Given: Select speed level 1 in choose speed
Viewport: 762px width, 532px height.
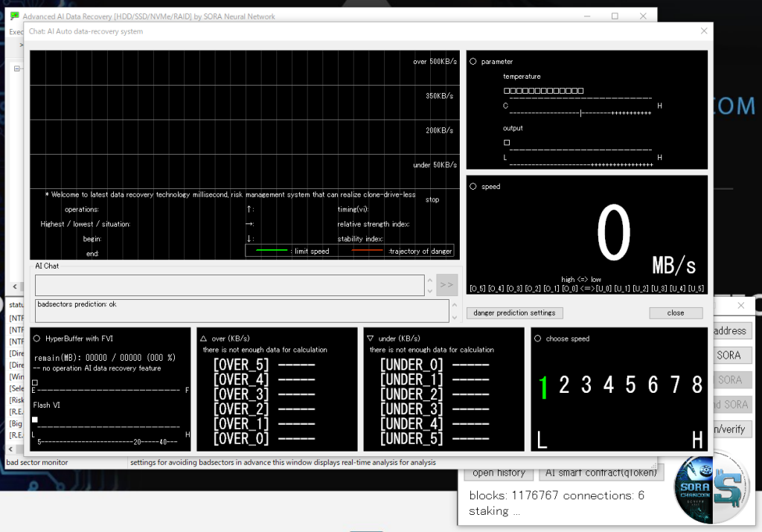Looking at the screenshot, I should pyautogui.click(x=543, y=385).
